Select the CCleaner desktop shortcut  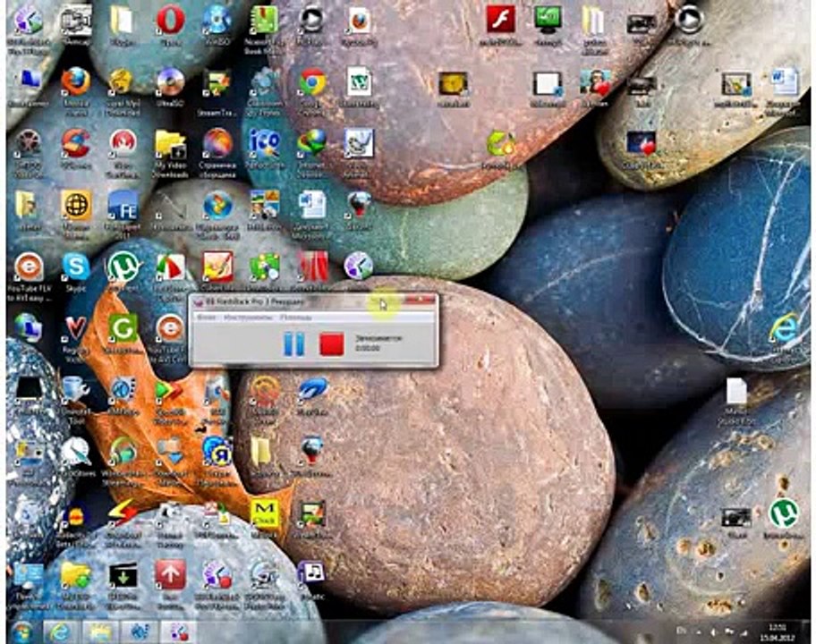[x=76, y=143]
